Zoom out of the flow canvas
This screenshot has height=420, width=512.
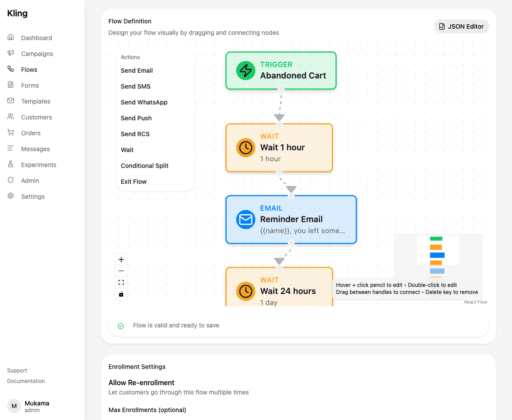click(x=121, y=271)
